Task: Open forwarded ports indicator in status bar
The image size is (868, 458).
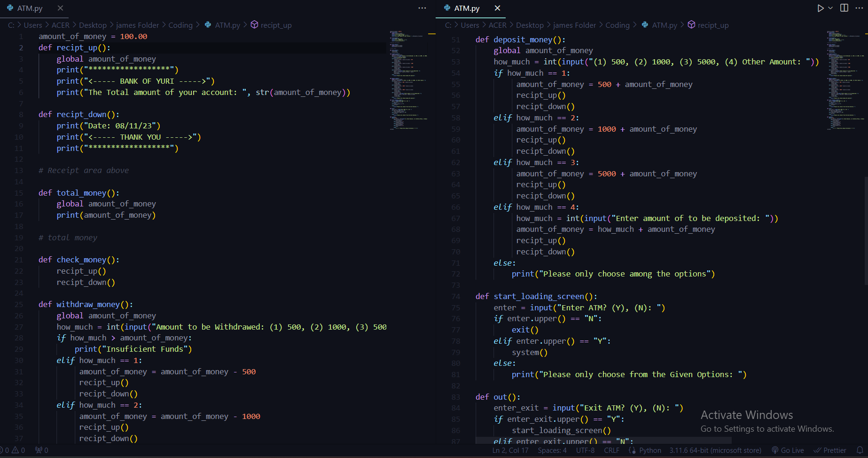Action: point(41,450)
